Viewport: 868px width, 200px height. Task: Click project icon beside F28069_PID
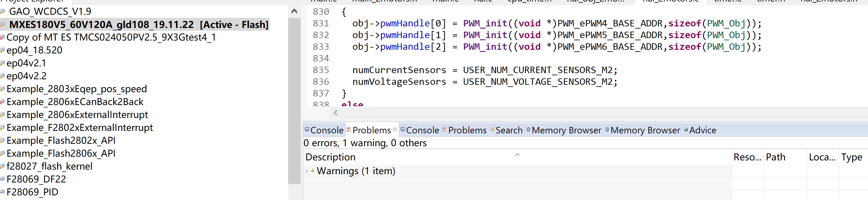[3, 192]
